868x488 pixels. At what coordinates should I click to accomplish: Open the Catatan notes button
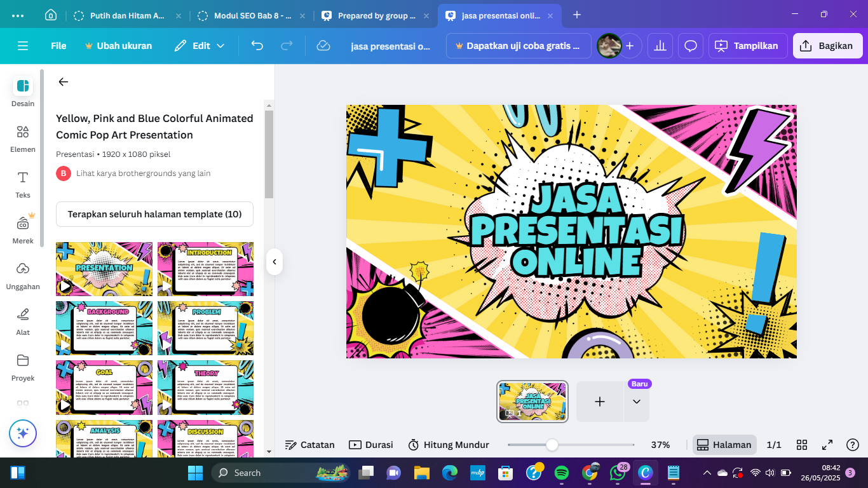click(309, 445)
